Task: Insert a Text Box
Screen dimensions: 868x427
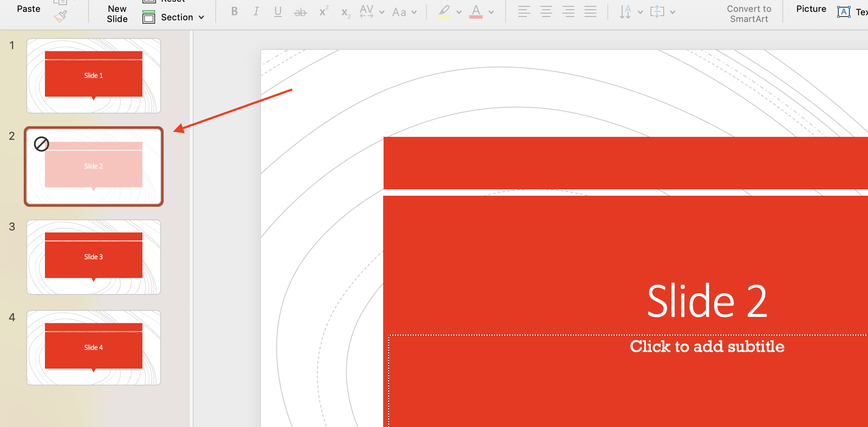Action: [x=844, y=12]
